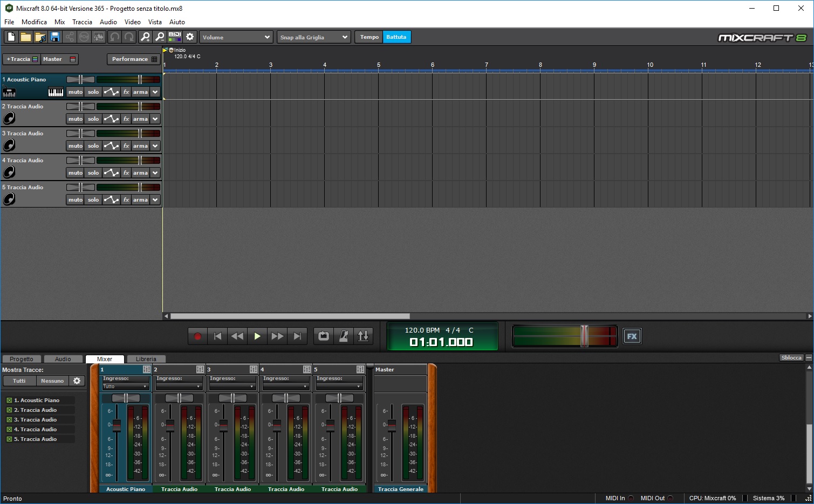Click the track 4 Traccia Audio speaker image
This screenshot has height=504, width=814.
click(9, 172)
